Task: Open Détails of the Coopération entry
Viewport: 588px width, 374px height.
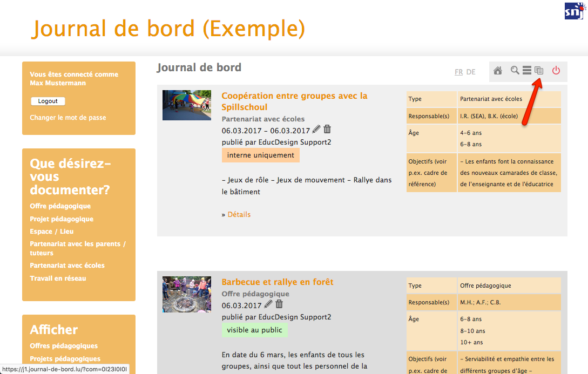Action: click(239, 214)
